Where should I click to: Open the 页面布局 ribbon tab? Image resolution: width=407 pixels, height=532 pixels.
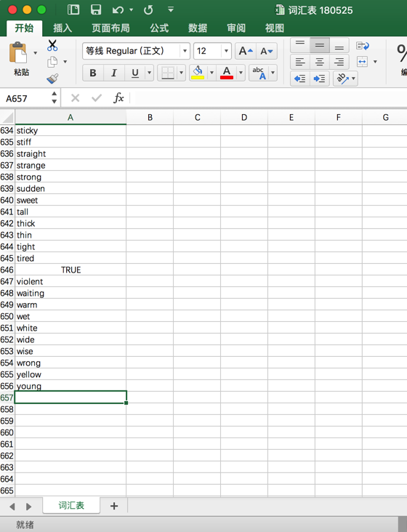coord(111,28)
